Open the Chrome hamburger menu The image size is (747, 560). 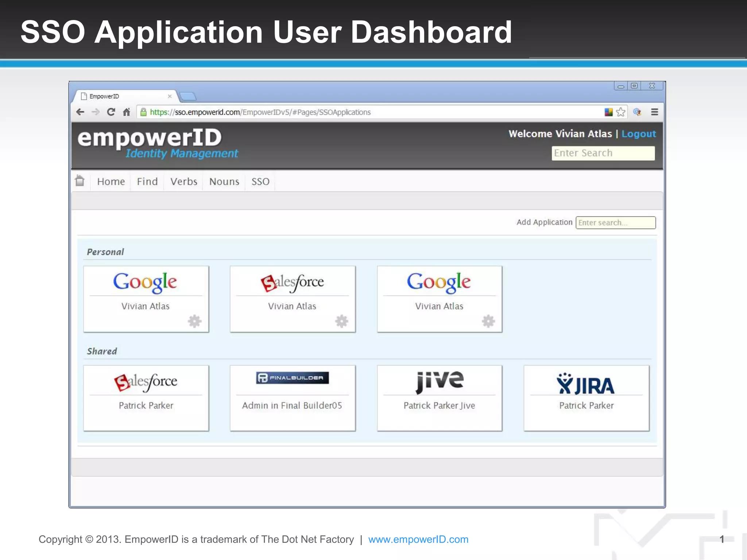[654, 112]
